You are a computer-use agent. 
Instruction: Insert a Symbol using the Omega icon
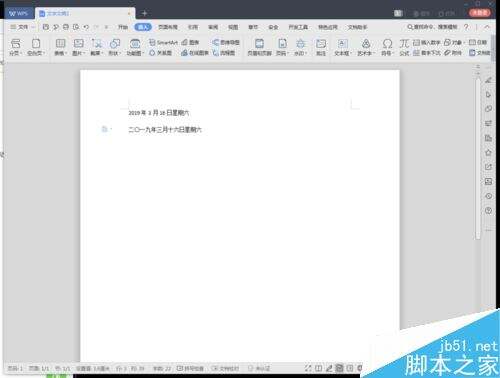(x=387, y=46)
